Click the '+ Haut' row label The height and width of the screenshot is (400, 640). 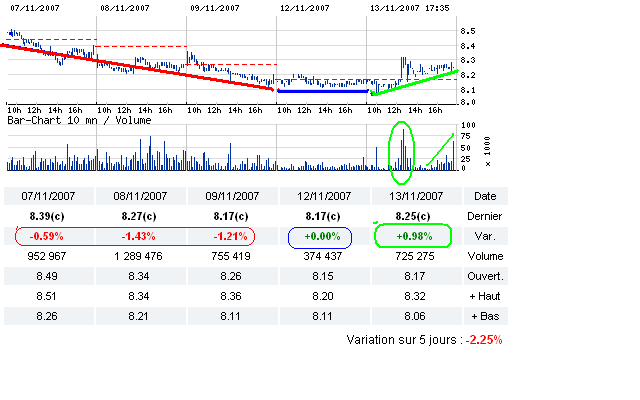485,296
